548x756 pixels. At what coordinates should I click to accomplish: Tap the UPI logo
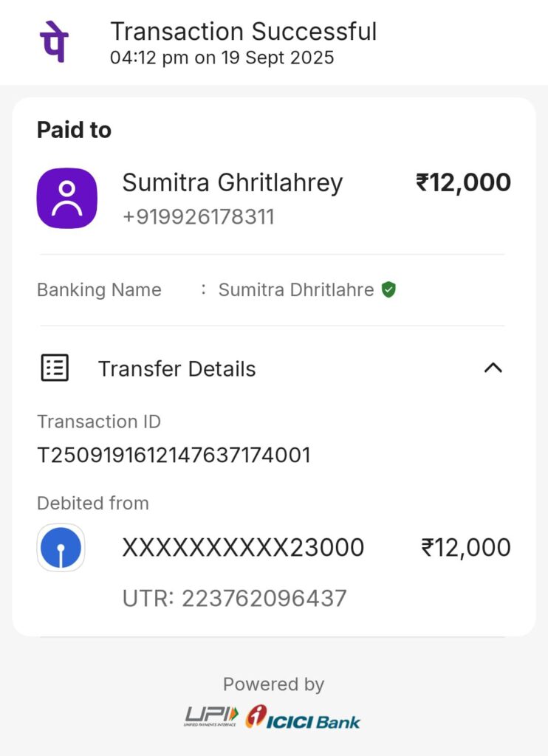coord(211,715)
